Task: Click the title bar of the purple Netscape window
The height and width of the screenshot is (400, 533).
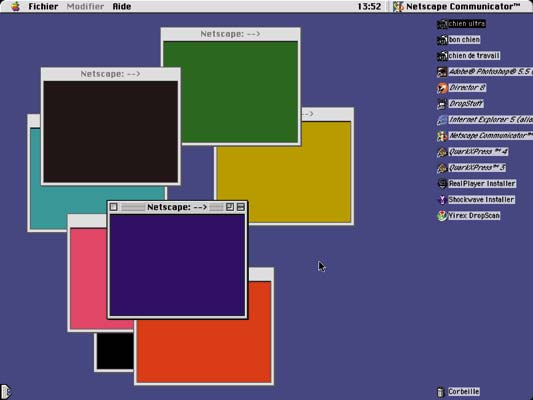Action: [177, 207]
